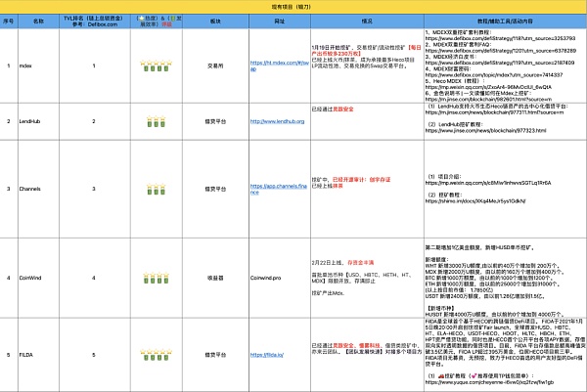The height and width of the screenshot is (392, 587).
Task: Select the 网址 column header
Action: tap(280, 21)
